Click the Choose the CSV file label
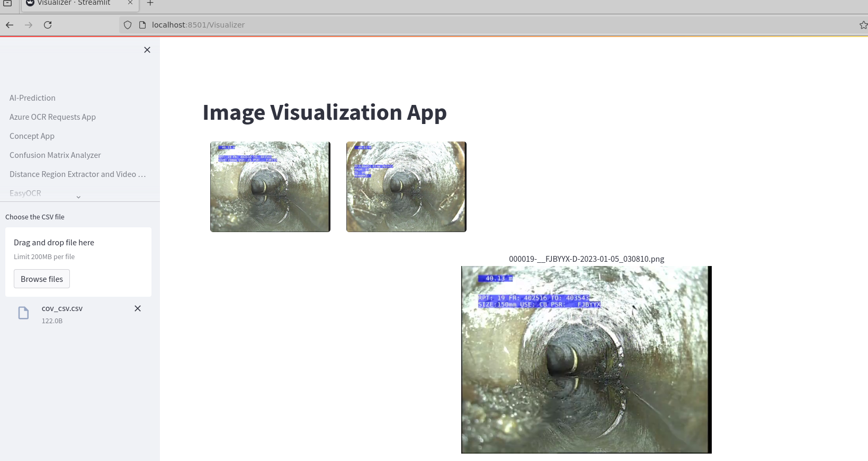868x461 pixels. tap(35, 217)
